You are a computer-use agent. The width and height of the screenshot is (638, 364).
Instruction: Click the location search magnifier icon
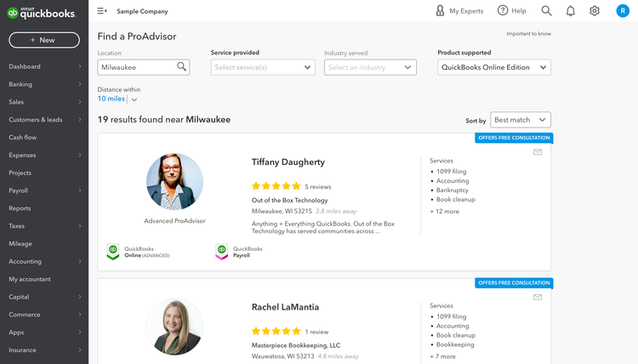[182, 67]
